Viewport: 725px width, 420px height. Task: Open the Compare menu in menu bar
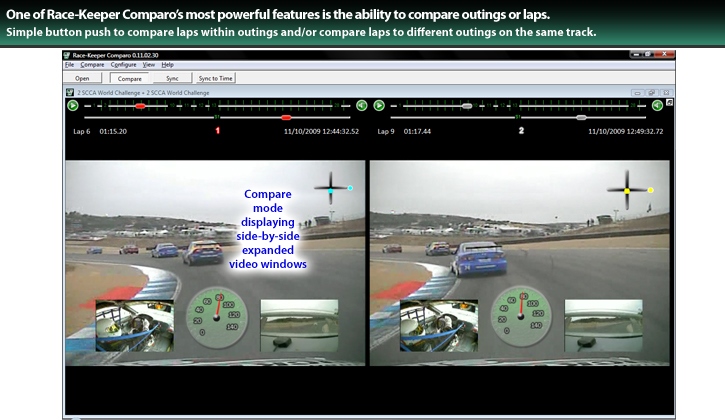[x=91, y=64]
